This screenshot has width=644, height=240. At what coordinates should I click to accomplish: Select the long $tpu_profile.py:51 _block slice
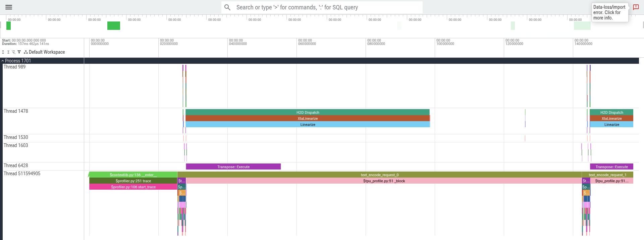384,181
